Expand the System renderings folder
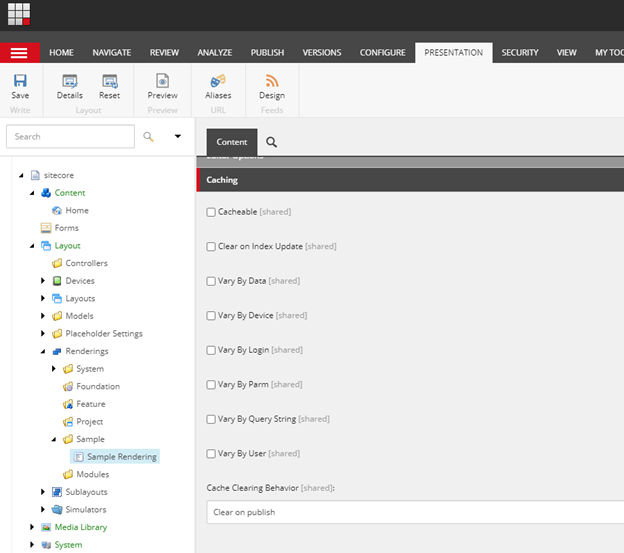This screenshot has height=553, width=624. 54,369
